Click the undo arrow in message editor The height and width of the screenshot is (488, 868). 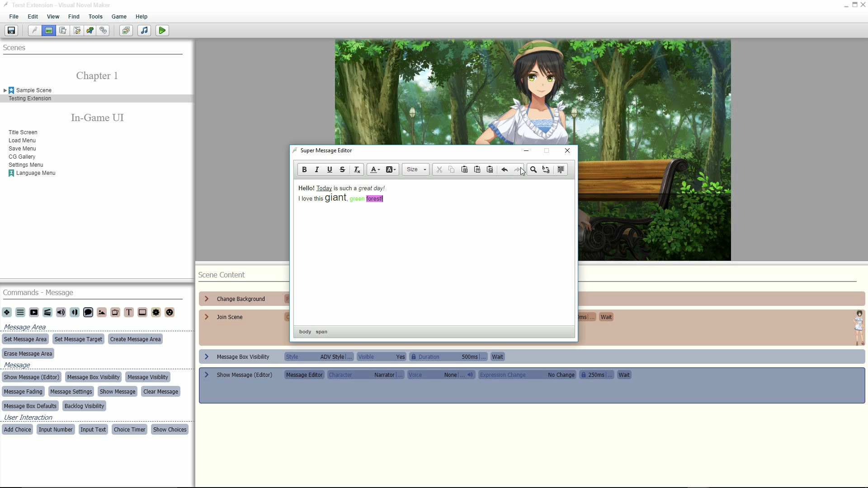pos(505,170)
